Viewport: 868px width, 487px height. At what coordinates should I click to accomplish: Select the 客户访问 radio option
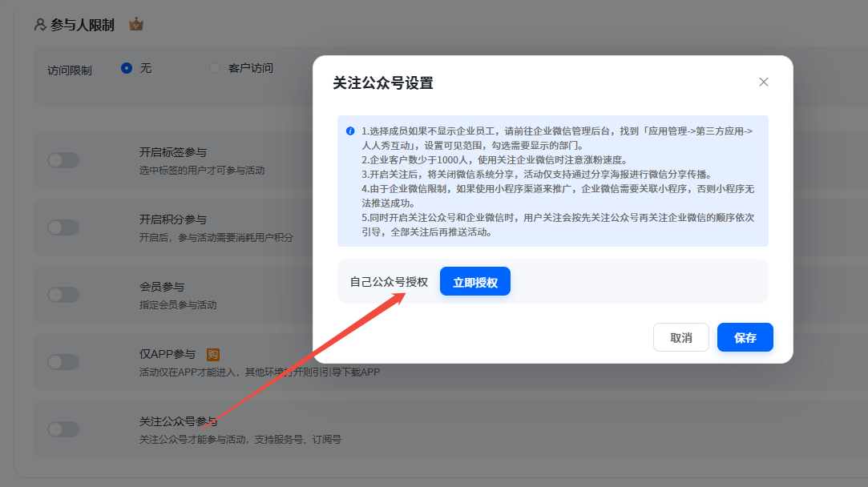(215, 68)
